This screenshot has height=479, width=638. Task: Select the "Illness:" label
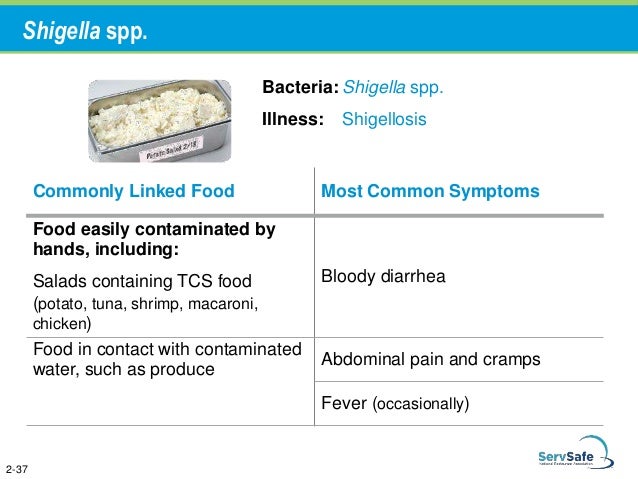tap(293, 119)
